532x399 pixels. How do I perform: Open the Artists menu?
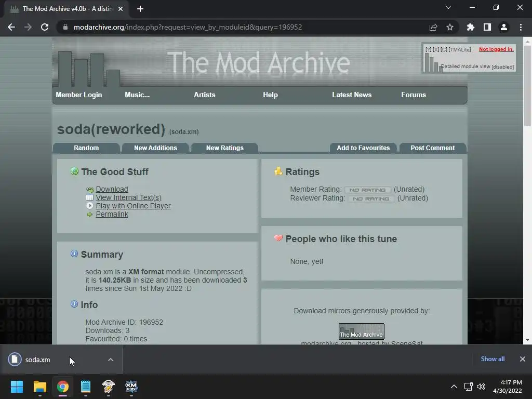205,95
